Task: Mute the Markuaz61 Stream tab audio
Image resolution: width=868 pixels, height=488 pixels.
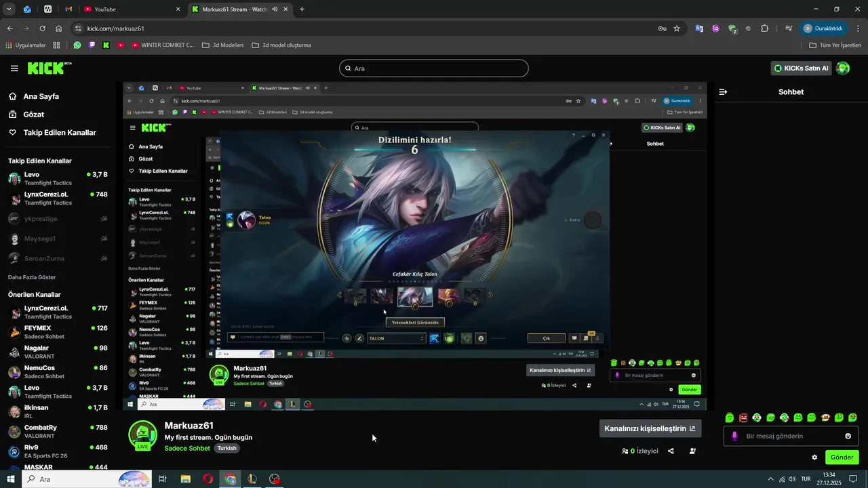Action: (275, 9)
